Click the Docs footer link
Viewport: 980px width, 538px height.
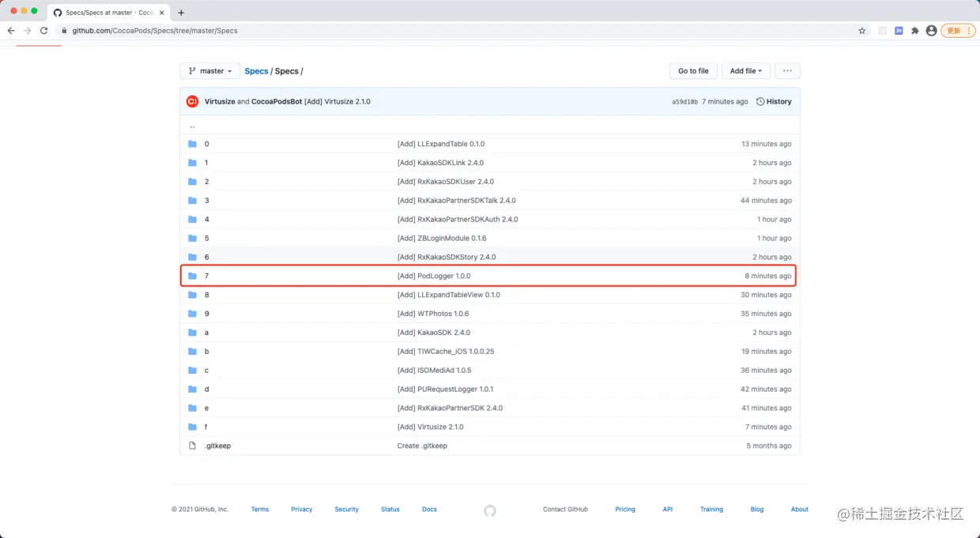point(429,510)
